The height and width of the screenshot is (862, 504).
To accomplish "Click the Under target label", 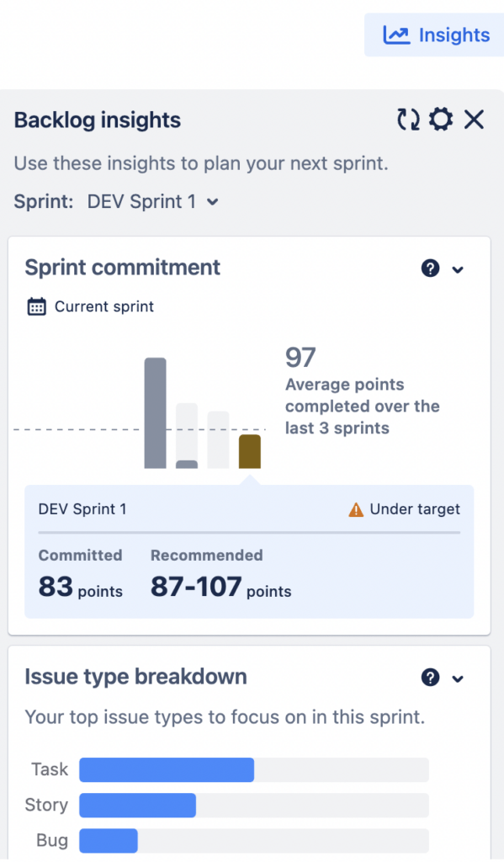I will [x=417, y=508].
